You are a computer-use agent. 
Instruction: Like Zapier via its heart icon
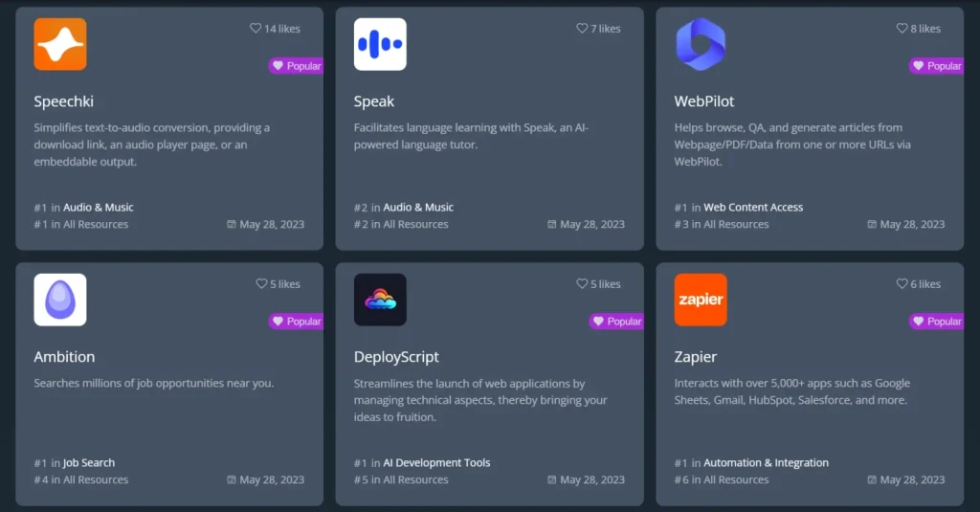[x=902, y=284]
